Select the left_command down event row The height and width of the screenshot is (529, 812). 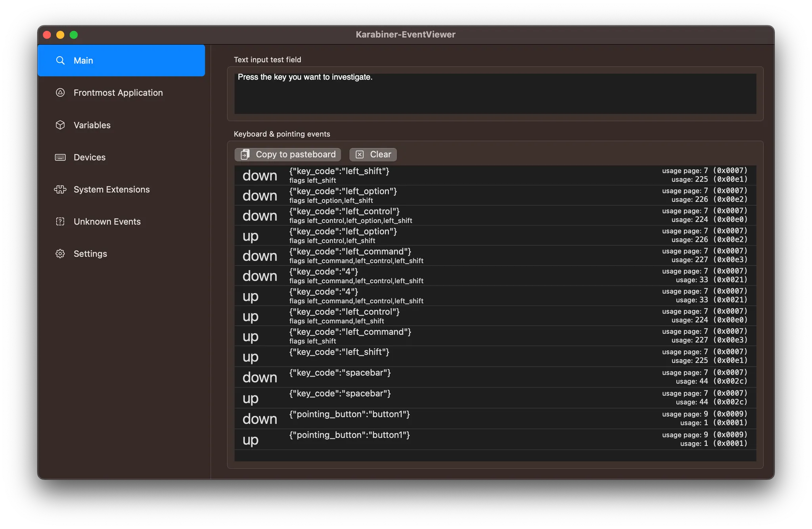click(x=495, y=256)
